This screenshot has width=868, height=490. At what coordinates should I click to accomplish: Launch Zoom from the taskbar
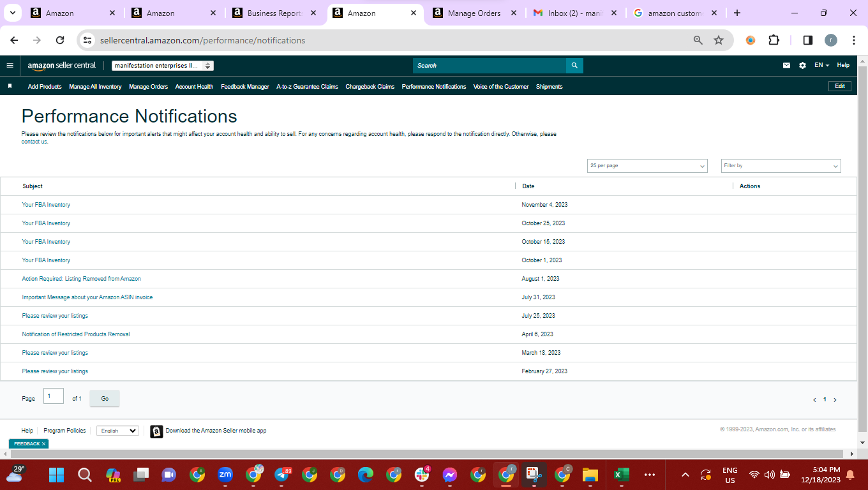(225, 475)
